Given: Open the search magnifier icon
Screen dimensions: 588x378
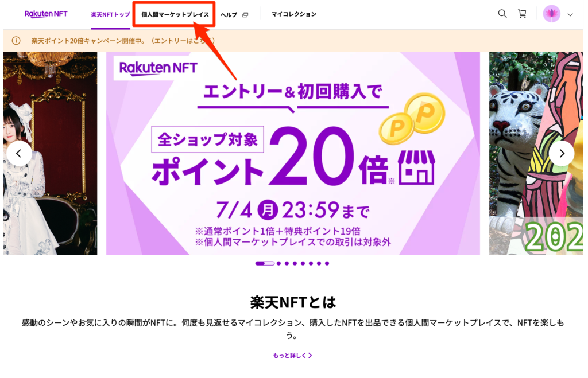Looking at the screenshot, I should coord(502,14).
